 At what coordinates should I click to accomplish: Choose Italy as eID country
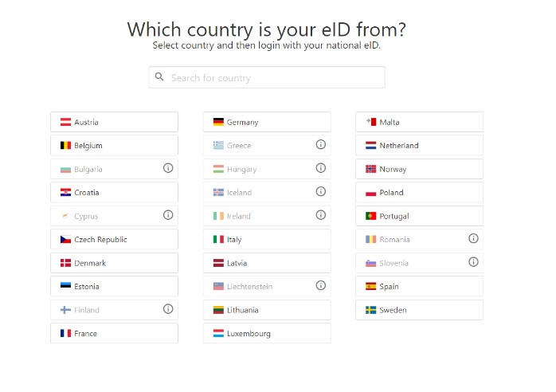click(267, 239)
